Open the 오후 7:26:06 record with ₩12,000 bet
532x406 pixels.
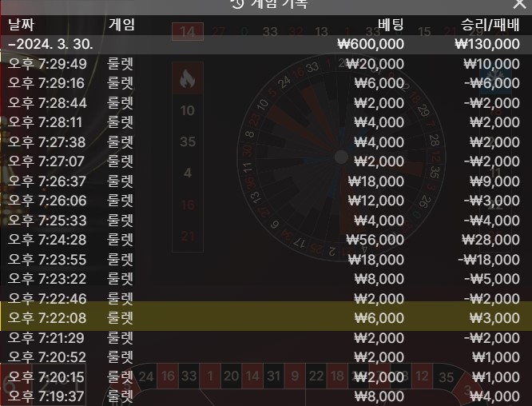point(266,201)
